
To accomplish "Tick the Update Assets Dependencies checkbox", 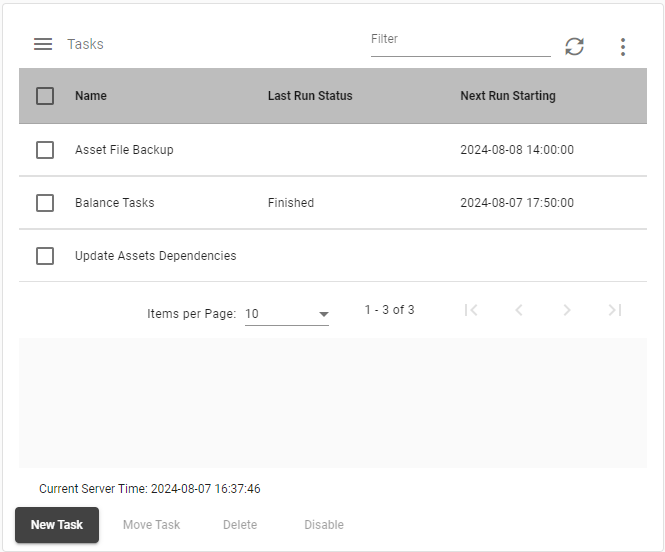I will click(x=45, y=256).
